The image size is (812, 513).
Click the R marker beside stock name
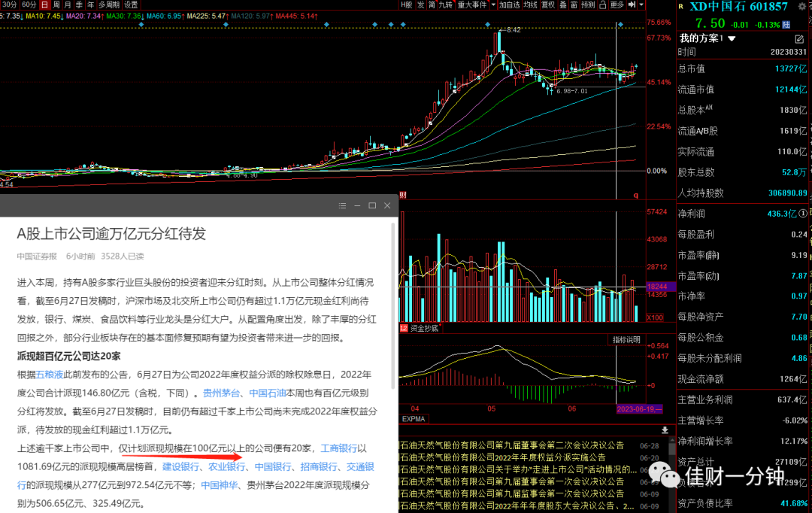[681, 7]
